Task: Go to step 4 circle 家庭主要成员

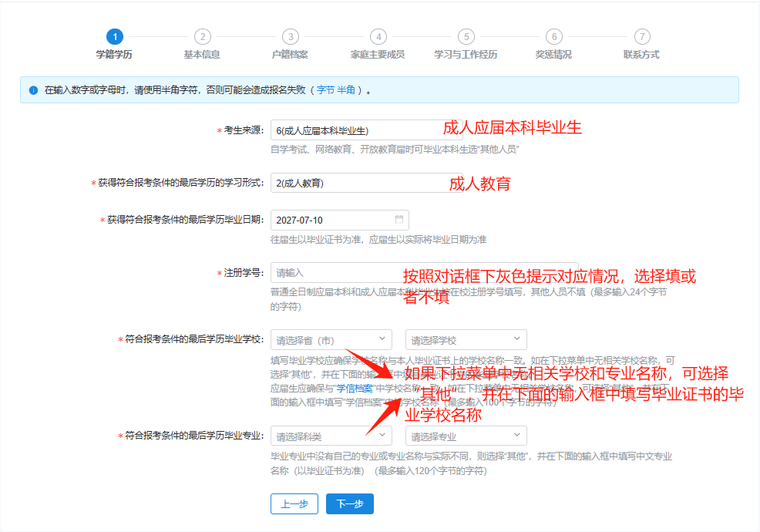Action: 378,36
